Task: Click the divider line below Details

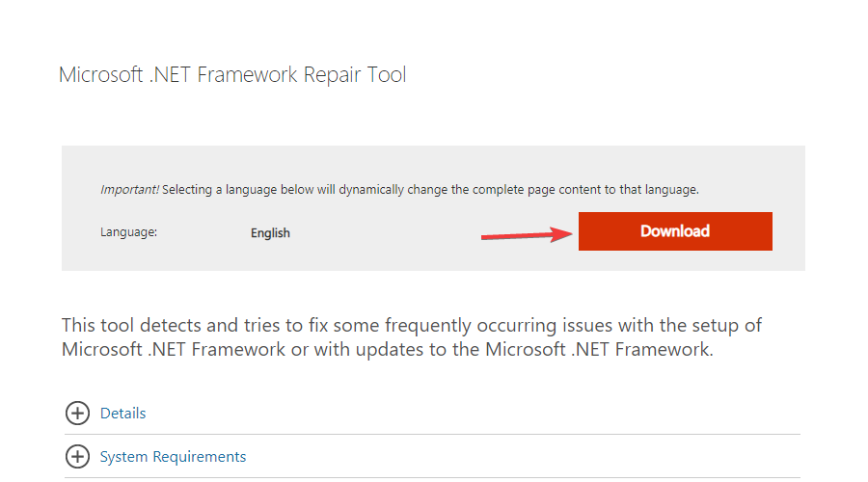Action: pos(432,435)
